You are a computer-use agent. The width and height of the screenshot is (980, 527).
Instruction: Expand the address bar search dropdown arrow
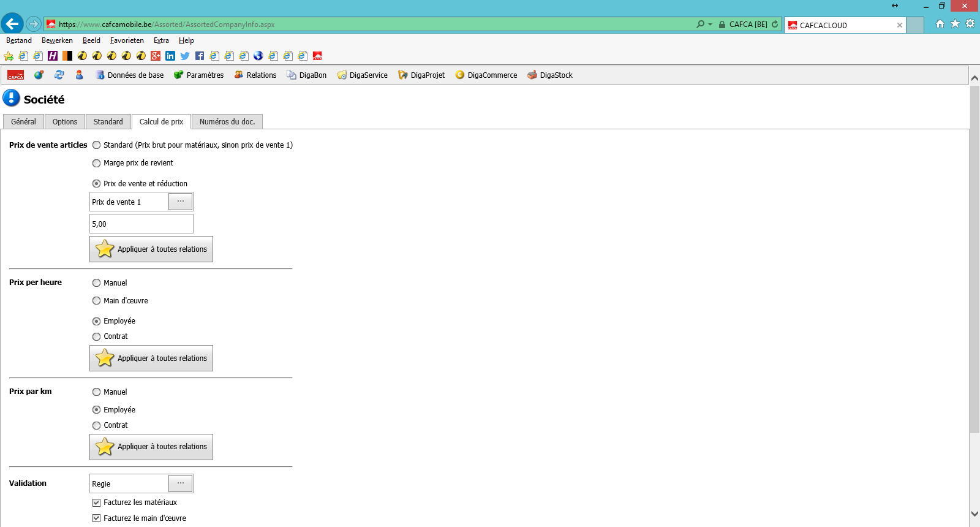pyautogui.click(x=710, y=25)
